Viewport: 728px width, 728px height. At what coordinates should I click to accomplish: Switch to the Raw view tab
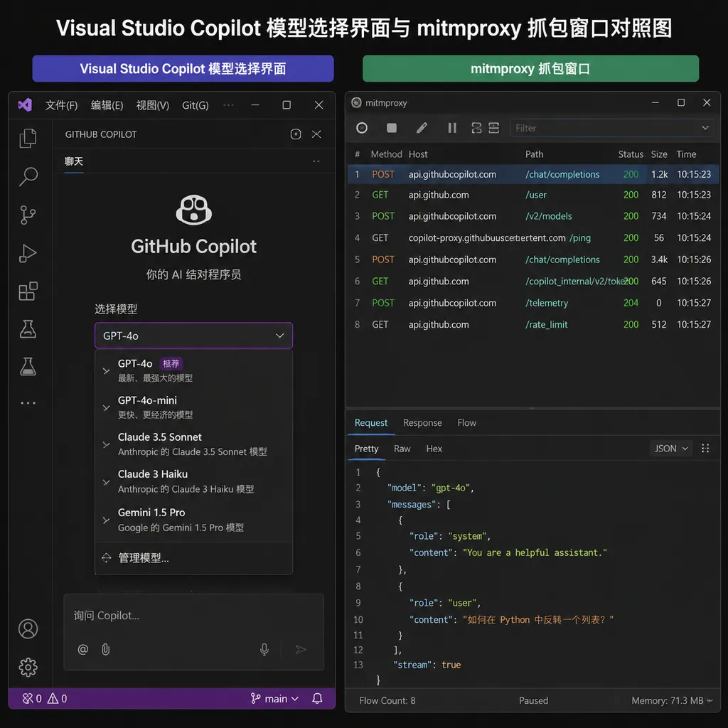click(x=402, y=449)
